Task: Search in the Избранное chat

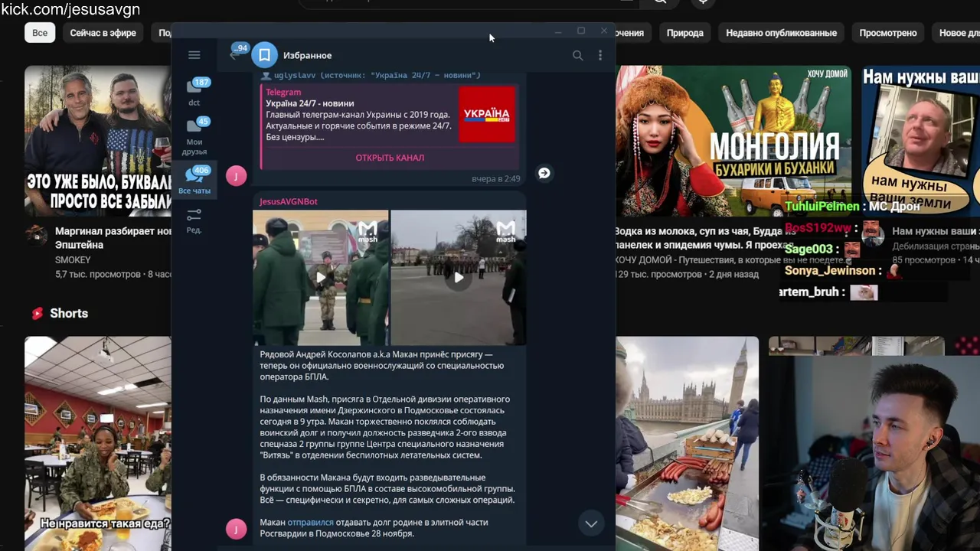Action: tap(578, 55)
